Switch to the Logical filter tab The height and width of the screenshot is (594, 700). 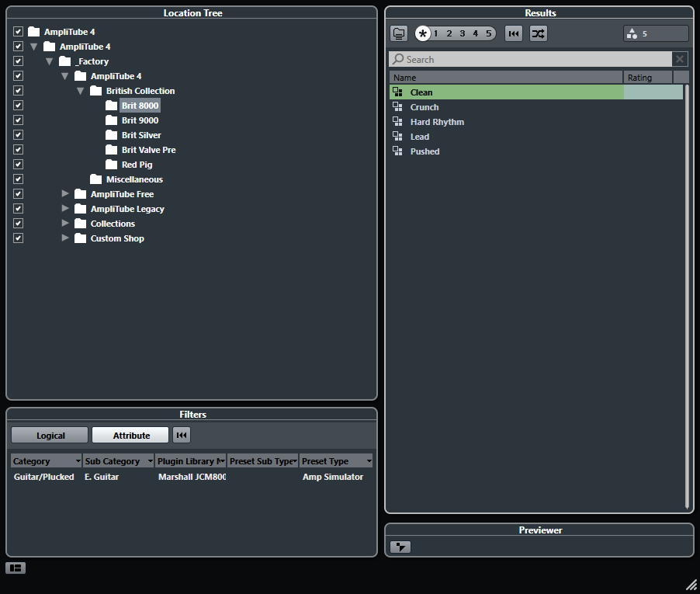(x=50, y=435)
